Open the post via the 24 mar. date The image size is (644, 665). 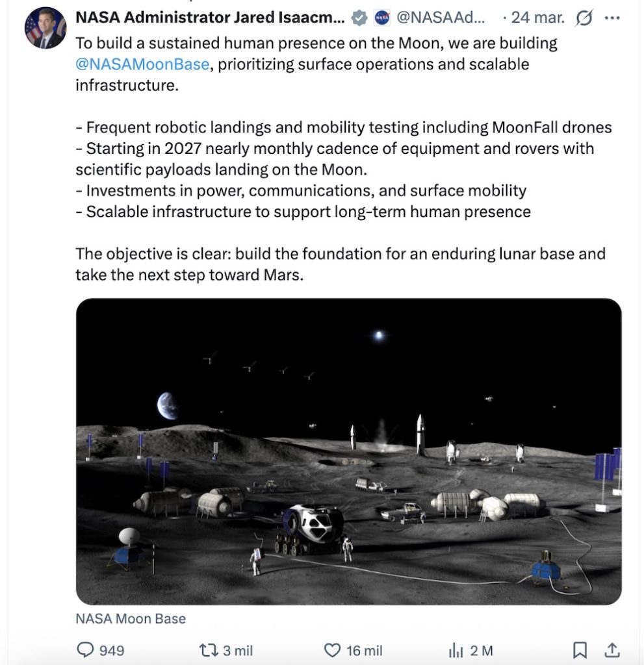click(538, 18)
